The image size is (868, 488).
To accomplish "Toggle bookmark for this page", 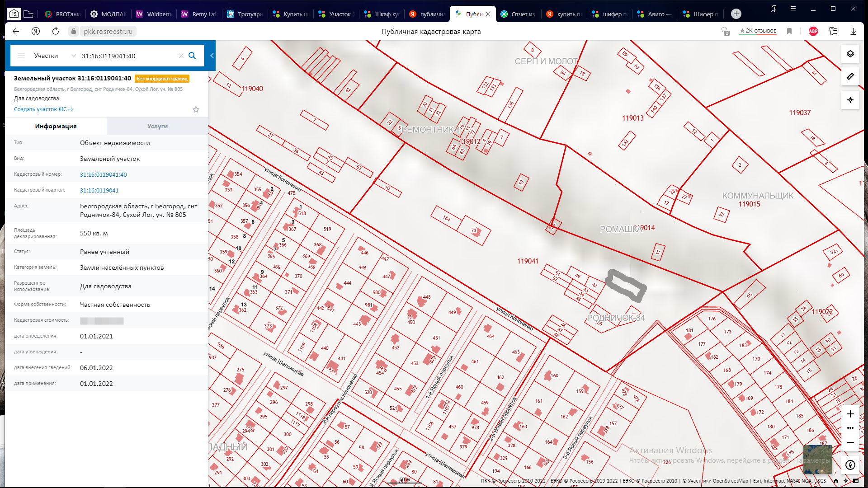I will [x=789, y=31].
